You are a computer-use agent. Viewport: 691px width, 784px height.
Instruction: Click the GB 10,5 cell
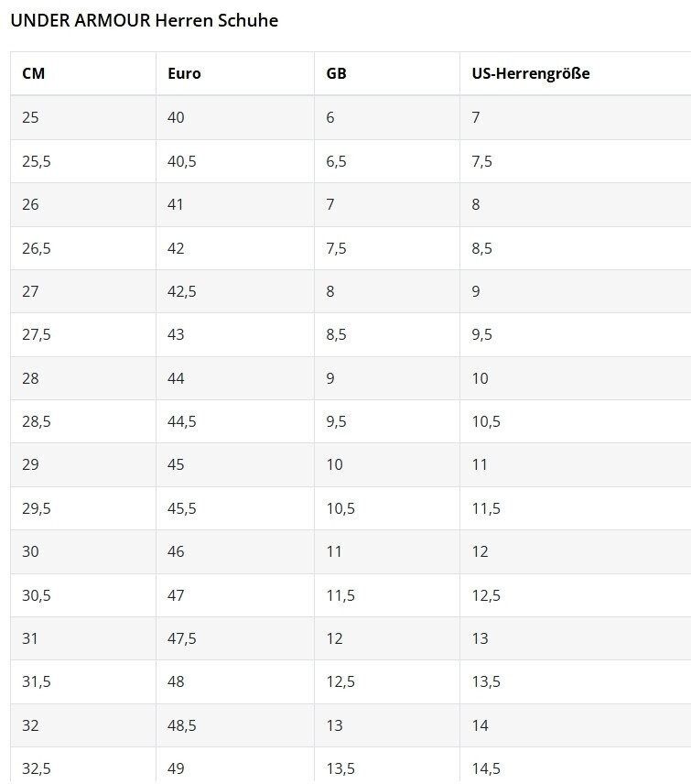(x=340, y=508)
